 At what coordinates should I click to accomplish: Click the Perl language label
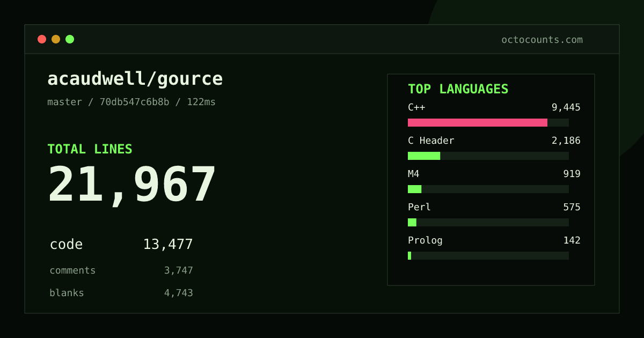[419, 207]
